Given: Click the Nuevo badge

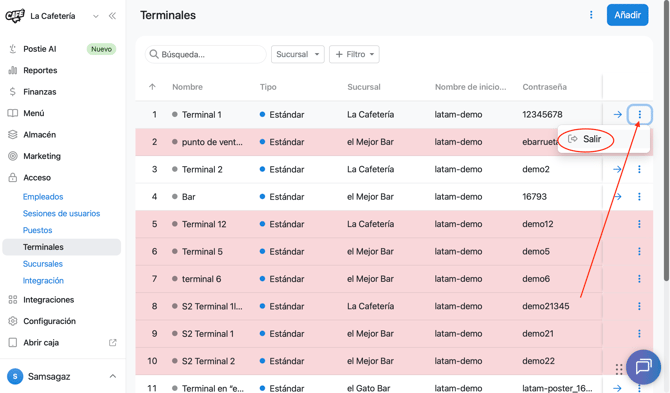Looking at the screenshot, I should pos(101,49).
